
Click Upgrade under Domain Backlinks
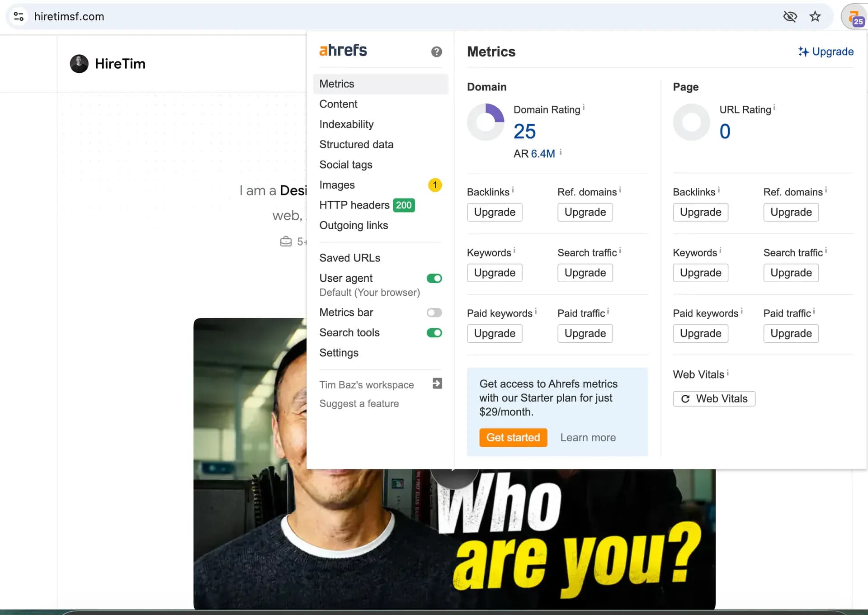[495, 212]
